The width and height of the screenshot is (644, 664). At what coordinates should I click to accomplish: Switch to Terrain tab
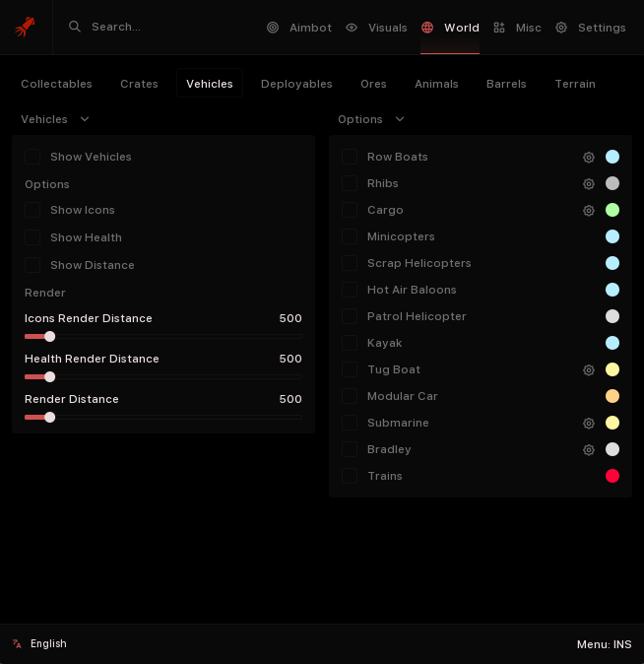[575, 84]
